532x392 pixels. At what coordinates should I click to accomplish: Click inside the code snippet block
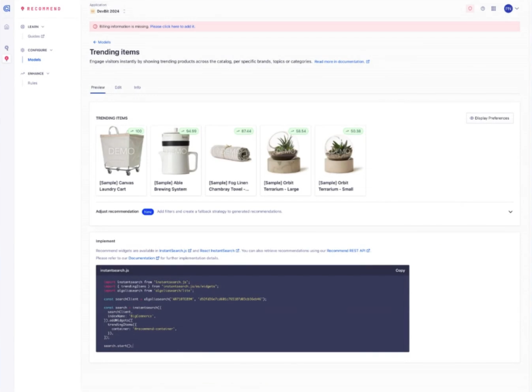[252, 313]
